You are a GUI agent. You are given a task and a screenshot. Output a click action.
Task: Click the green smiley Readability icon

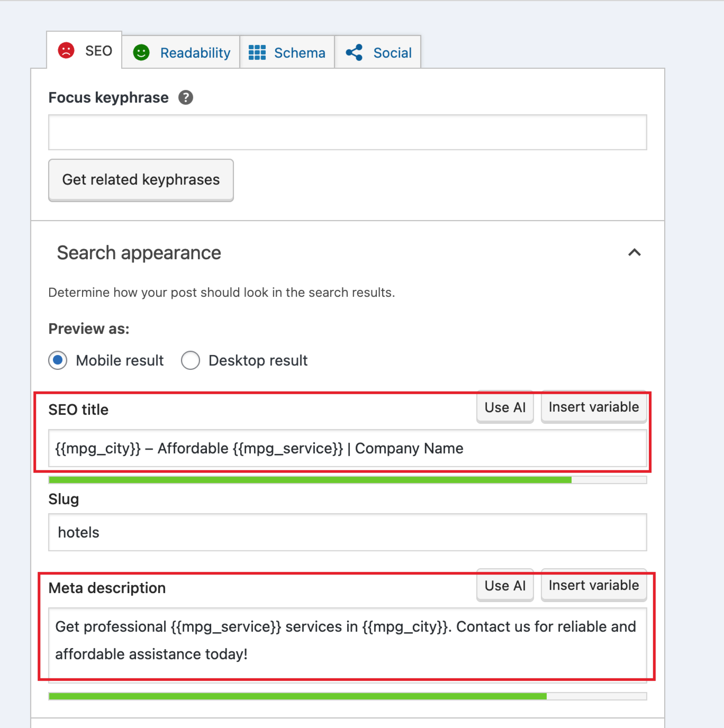[x=141, y=53]
